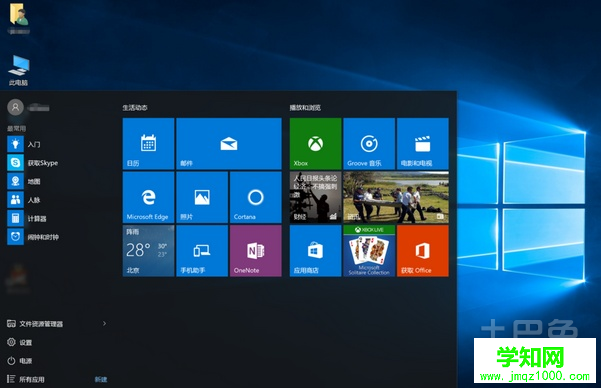
Task: Click the 新建 label beside 所有应用
Action: (101, 379)
